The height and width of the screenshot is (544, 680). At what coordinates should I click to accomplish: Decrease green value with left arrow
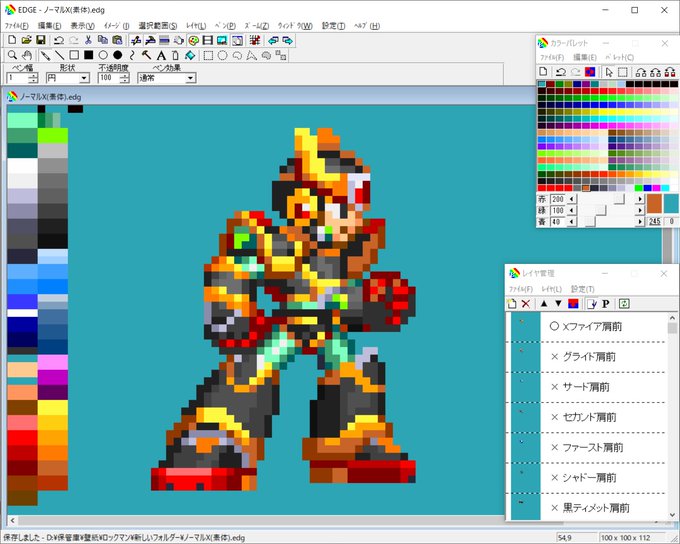click(x=572, y=210)
